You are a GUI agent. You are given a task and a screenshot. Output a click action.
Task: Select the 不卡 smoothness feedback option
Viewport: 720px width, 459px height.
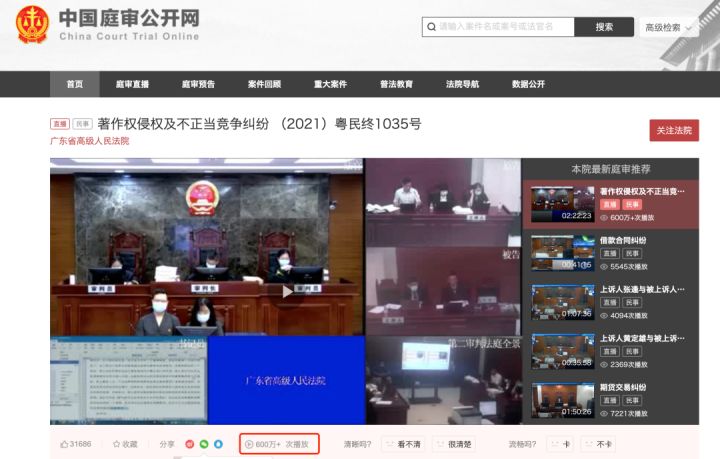(x=597, y=444)
